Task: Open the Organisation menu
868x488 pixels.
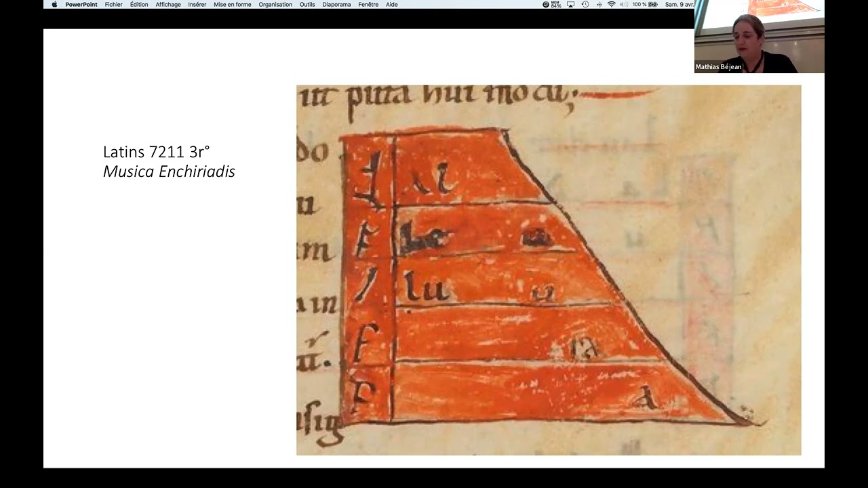Action: (275, 4)
